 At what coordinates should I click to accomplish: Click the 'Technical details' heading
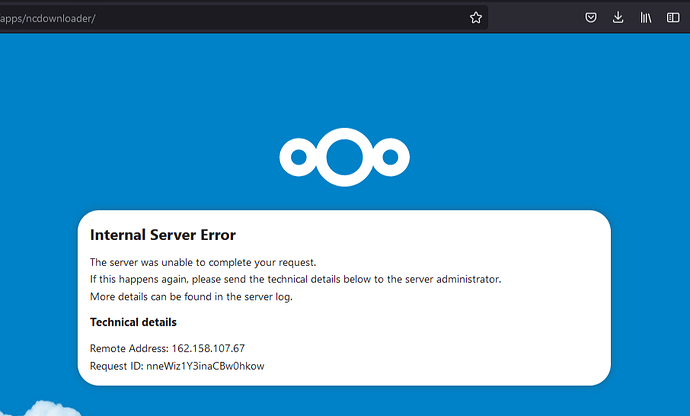coord(133,322)
